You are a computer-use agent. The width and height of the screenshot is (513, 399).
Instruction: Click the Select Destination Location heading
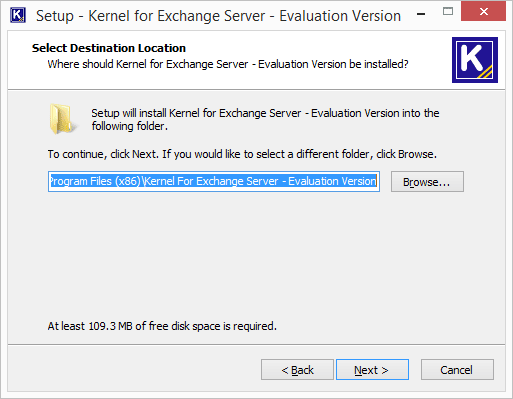(x=109, y=48)
